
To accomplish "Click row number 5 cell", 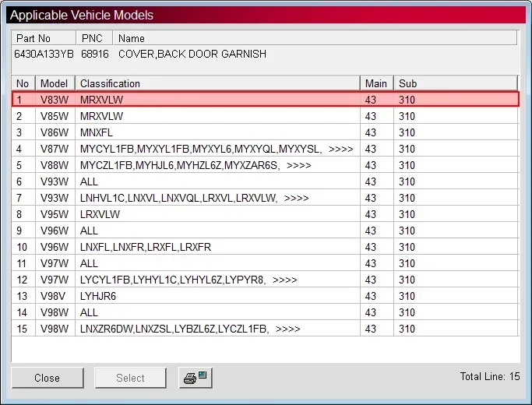I will pos(23,165).
